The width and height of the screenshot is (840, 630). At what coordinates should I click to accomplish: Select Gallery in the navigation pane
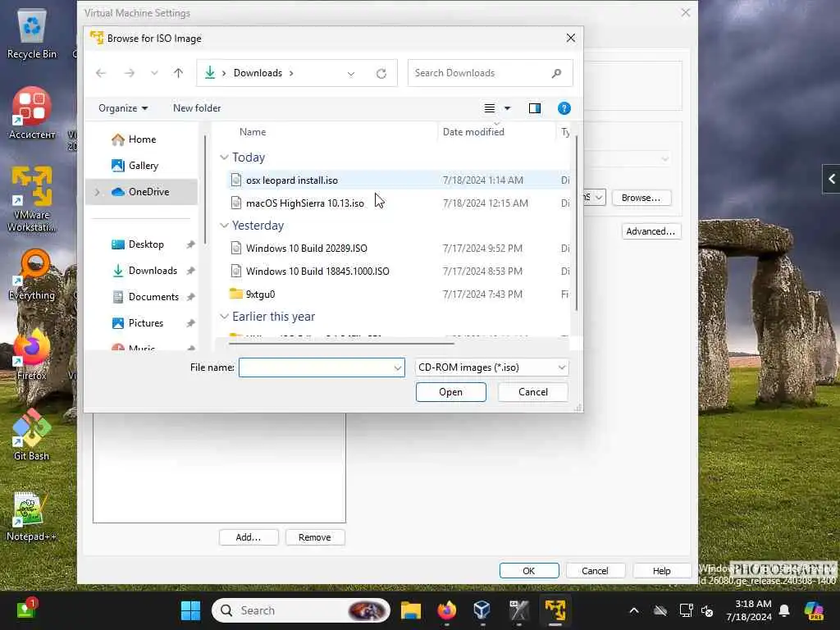[143, 166]
